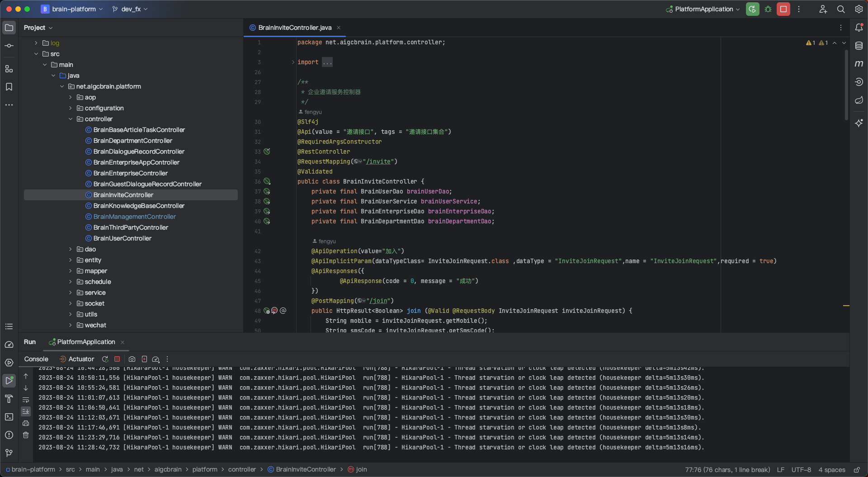The image size is (868, 477).
Task: Open the Services tool window icon
Action: [x=9, y=363]
